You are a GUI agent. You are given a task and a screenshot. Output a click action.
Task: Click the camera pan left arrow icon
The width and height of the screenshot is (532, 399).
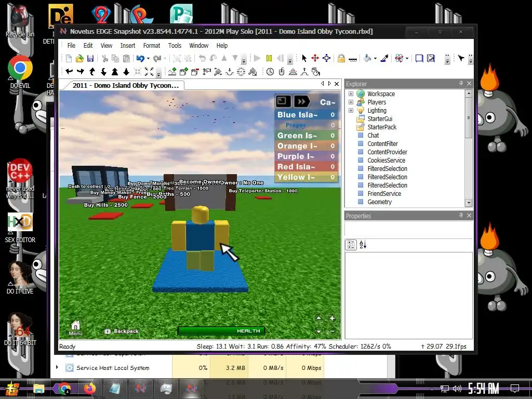pos(69,72)
